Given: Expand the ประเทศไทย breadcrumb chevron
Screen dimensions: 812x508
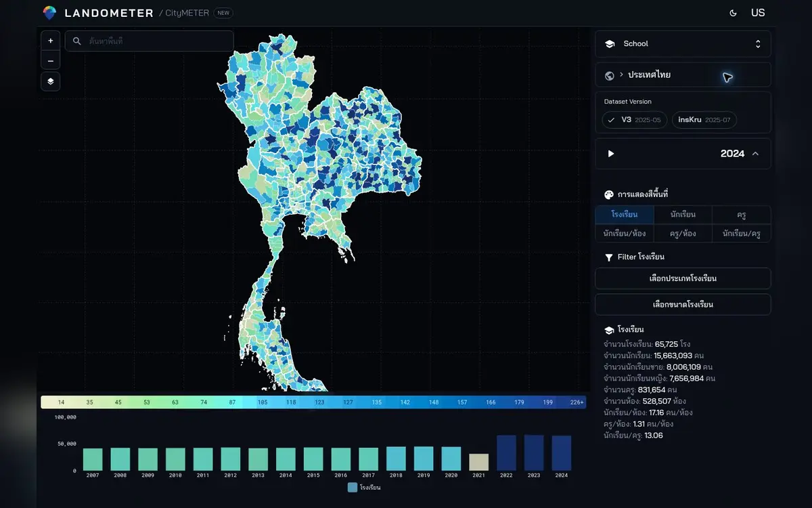Looking at the screenshot, I should (621, 75).
